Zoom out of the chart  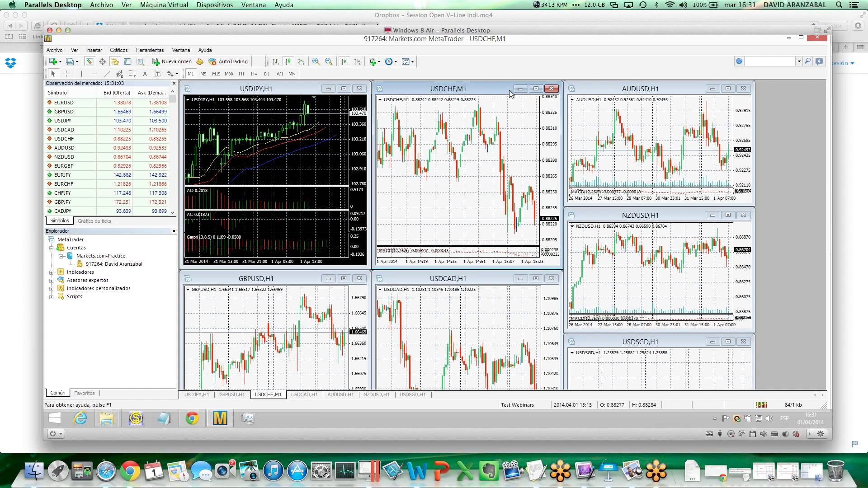[329, 61]
